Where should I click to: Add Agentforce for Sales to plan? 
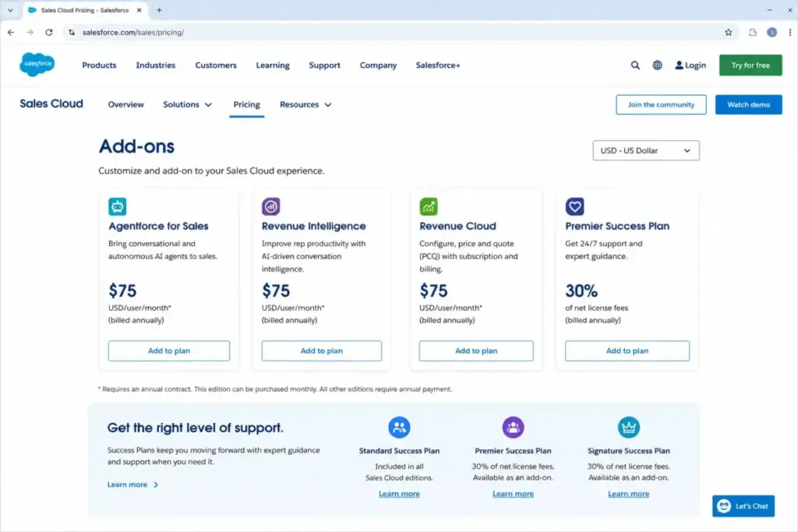169,351
